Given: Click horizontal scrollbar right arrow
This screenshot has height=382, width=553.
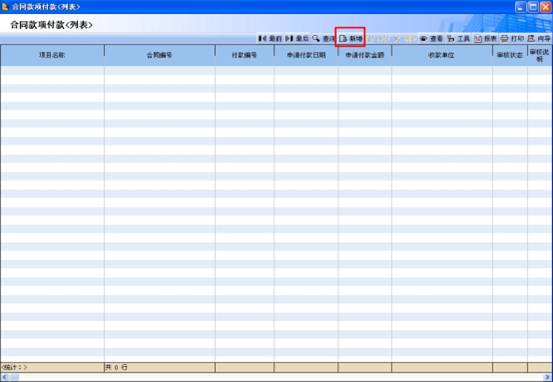Looking at the screenshot, I should click(x=548, y=377).
